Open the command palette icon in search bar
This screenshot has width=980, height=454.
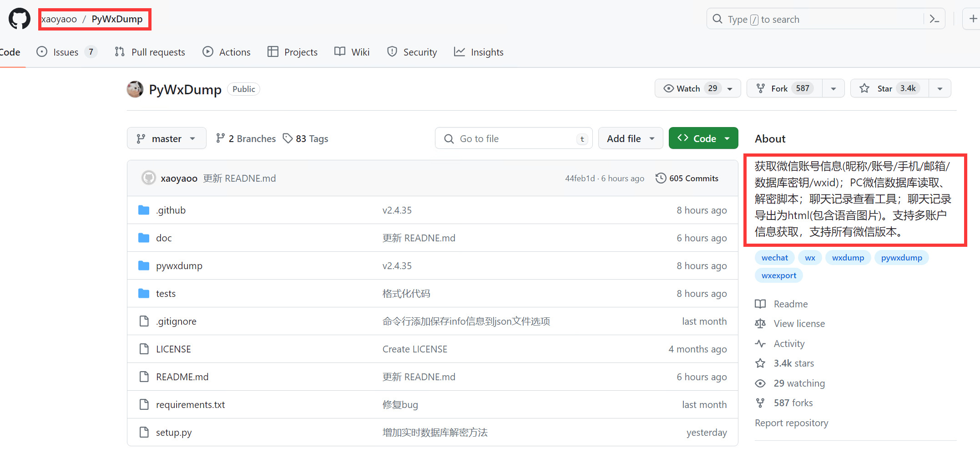[935, 19]
